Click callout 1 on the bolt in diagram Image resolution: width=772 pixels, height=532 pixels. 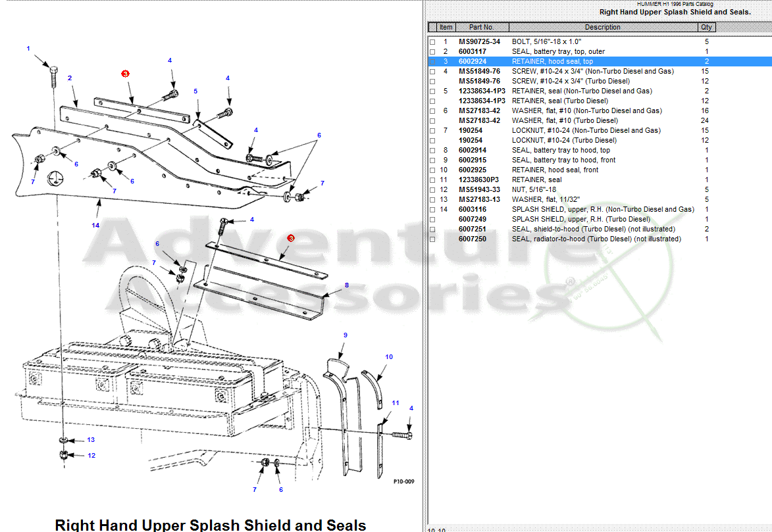[28, 48]
